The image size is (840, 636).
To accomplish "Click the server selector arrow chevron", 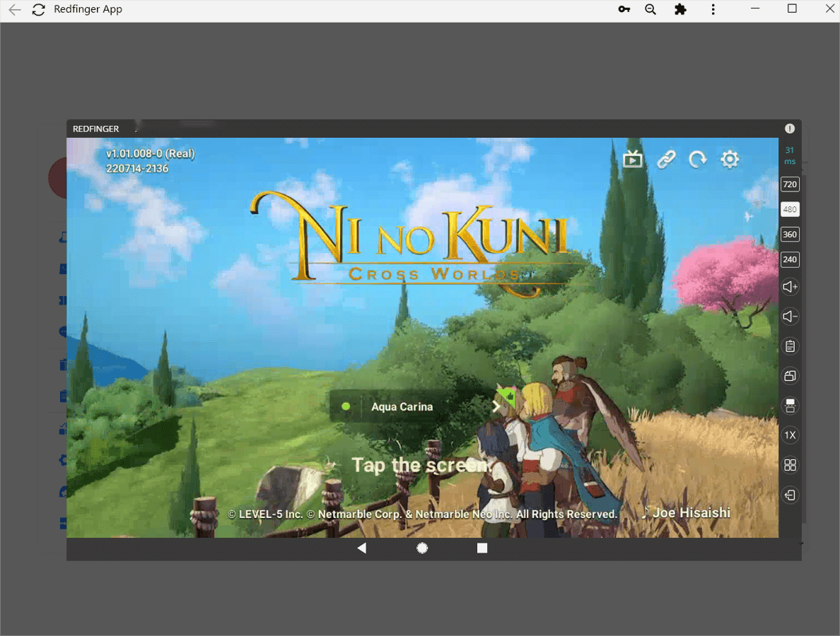I will coord(496,407).
